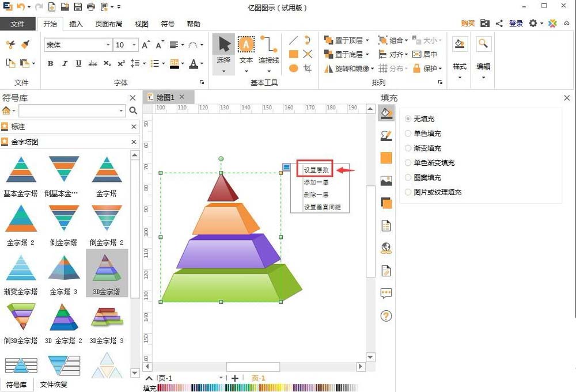Pick a red swatch from bottom color palette
576x392 pixels.
click(159, 387)
